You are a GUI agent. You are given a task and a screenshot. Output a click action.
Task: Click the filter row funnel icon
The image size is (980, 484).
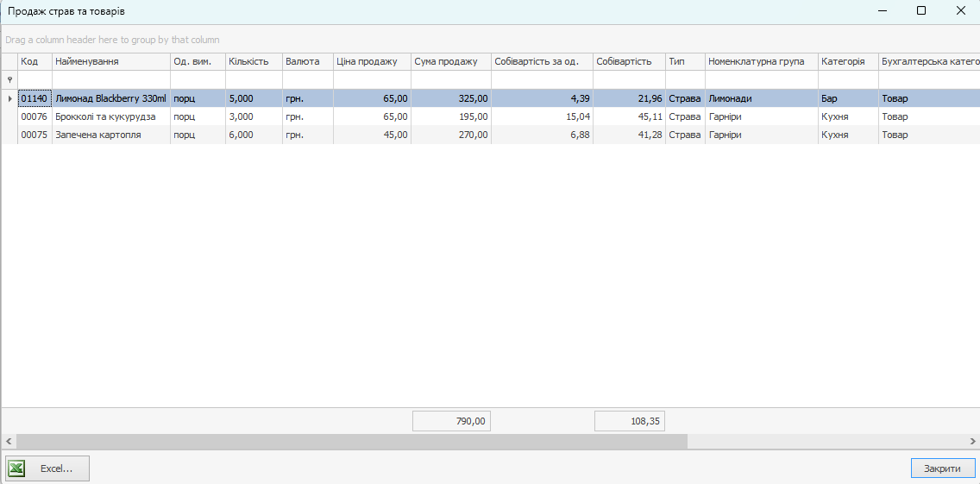click(x=9, y=79)
